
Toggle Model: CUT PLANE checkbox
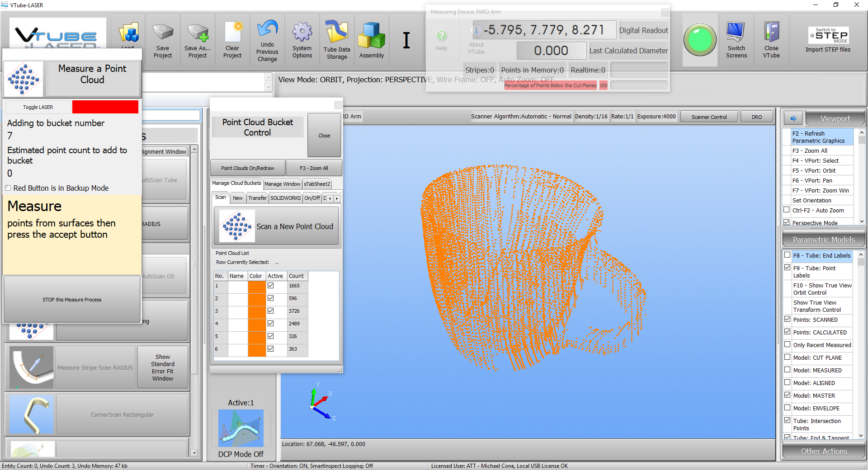coord(788,357)
